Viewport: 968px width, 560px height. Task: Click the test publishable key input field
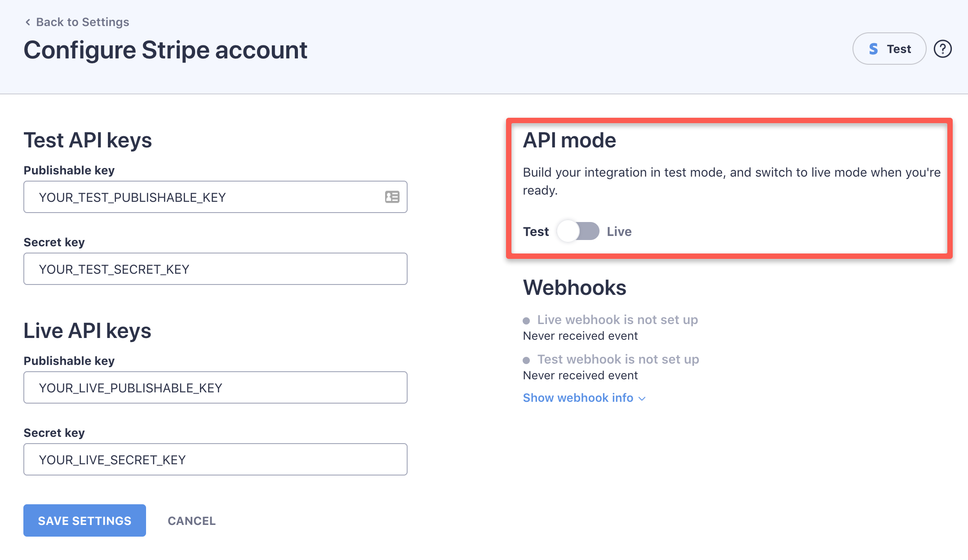coord(215,197)
